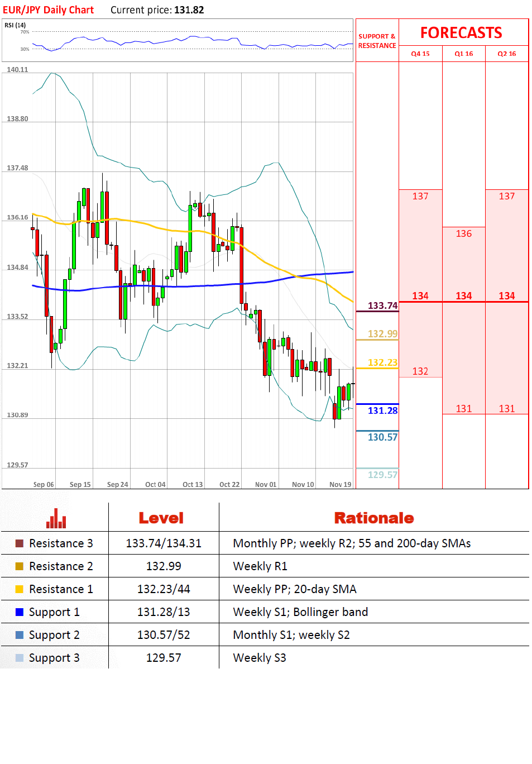Image resolution: width=532 pixels, height=764 pixels.
Task: Click the Weekly R1 rationale
Action: (x=260, y=566)
